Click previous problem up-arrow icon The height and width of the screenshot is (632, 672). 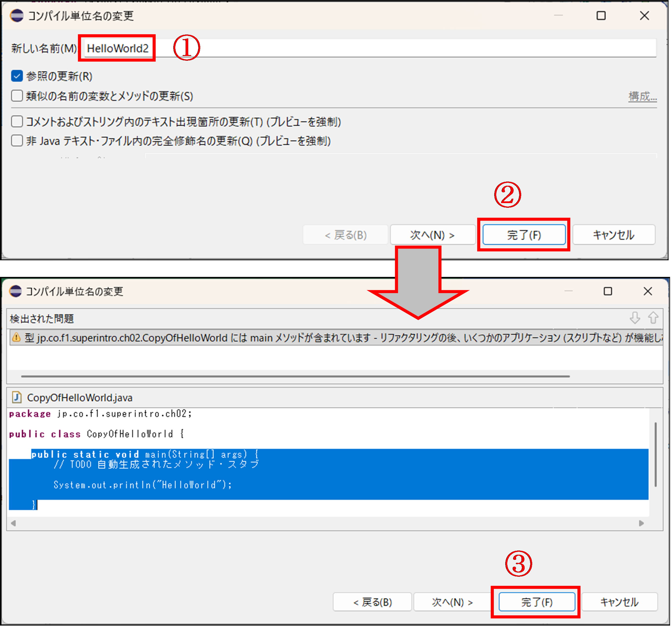click(653, 318)
